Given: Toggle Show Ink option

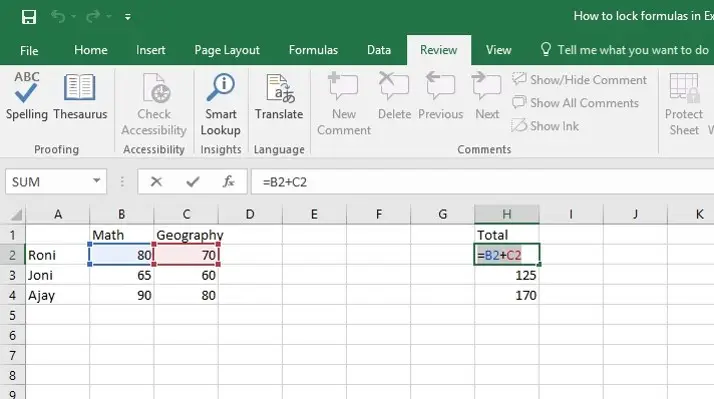Looking at the screenshot, I should click(x=545, y=126).
